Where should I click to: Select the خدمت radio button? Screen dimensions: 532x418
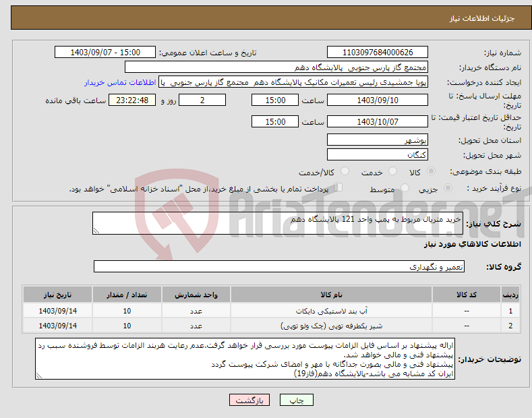(392, 171)
